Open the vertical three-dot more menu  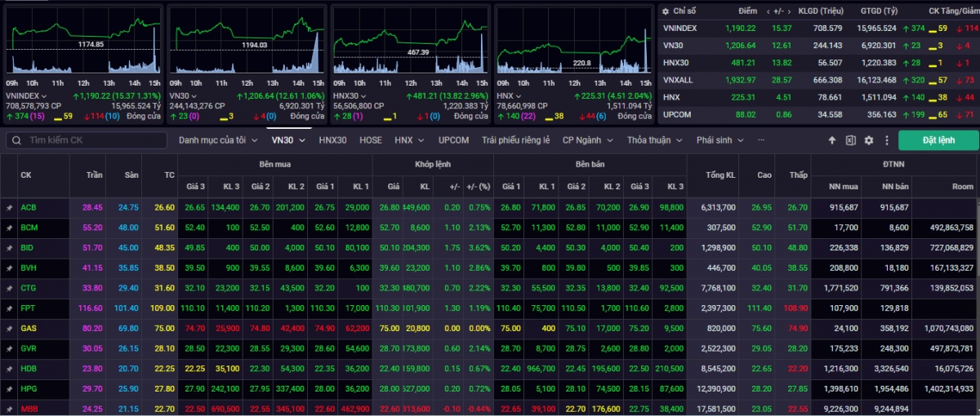[x=887, y=140]
